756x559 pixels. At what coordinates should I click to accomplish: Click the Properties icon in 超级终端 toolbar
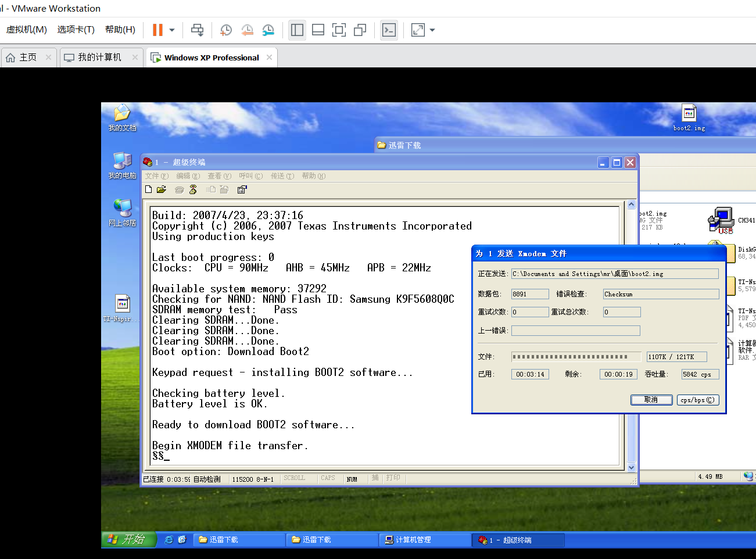pos(242,189)
